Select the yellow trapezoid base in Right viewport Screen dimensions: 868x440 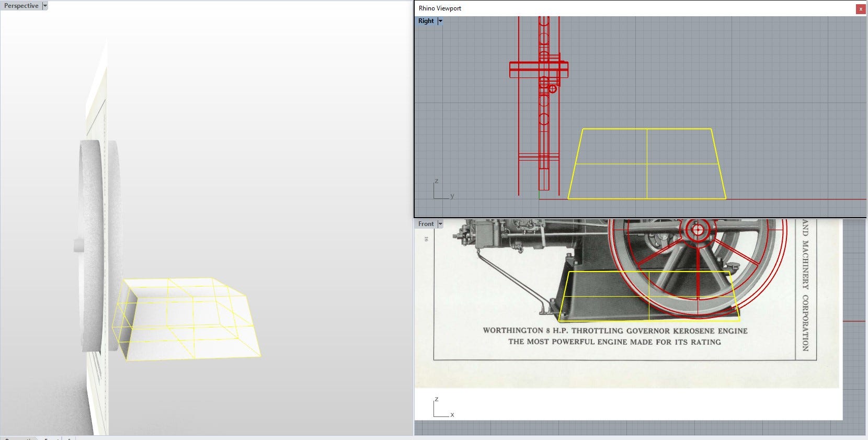pos(647,164)
